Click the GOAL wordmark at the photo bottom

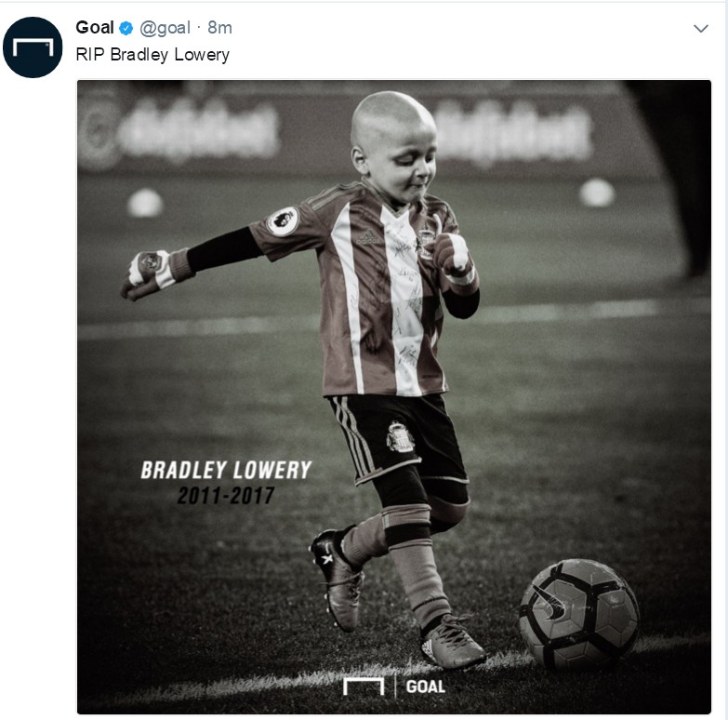[x=425, y=687]
